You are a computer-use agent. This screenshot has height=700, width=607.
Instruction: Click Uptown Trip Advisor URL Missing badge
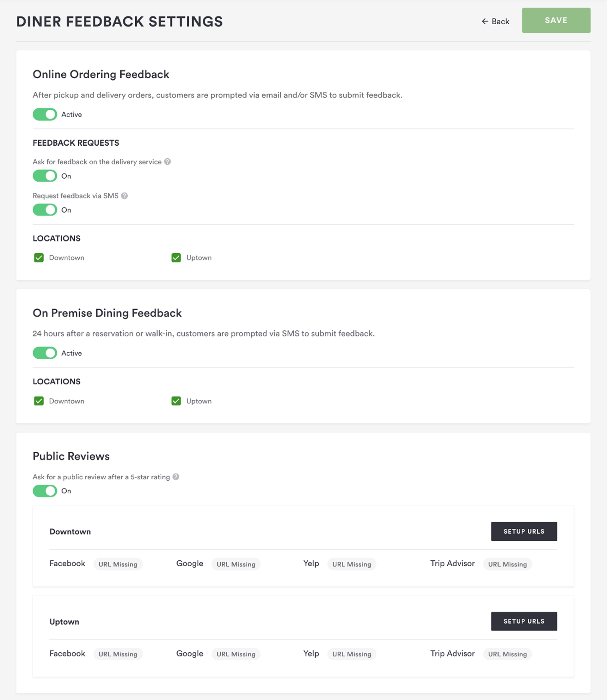(x=507, y=654)
